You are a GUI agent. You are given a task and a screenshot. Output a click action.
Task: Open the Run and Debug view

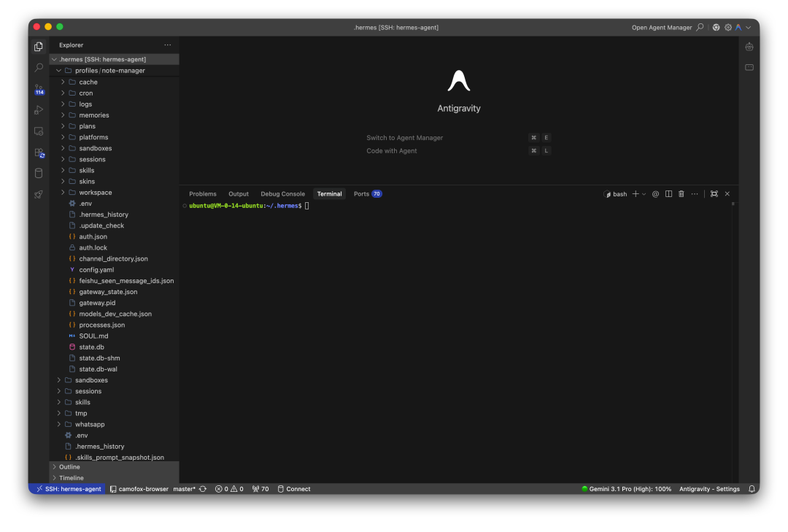pos(39,110)
